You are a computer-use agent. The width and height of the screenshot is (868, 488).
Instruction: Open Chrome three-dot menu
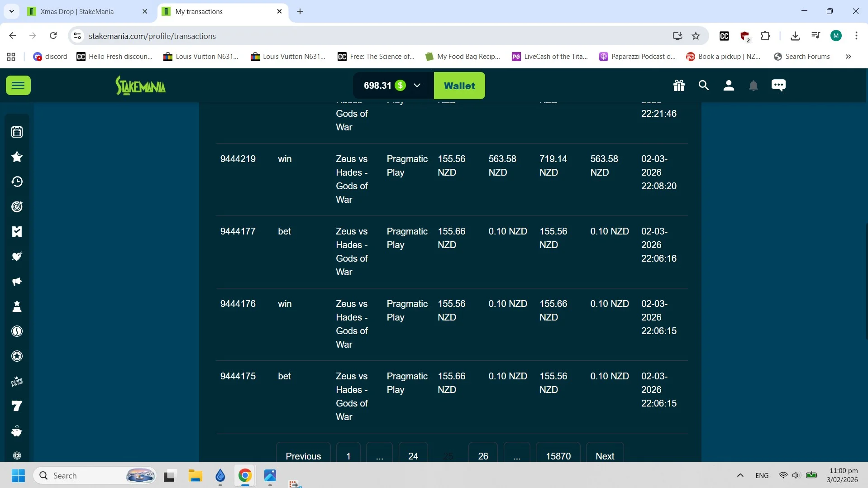[856, 36]
